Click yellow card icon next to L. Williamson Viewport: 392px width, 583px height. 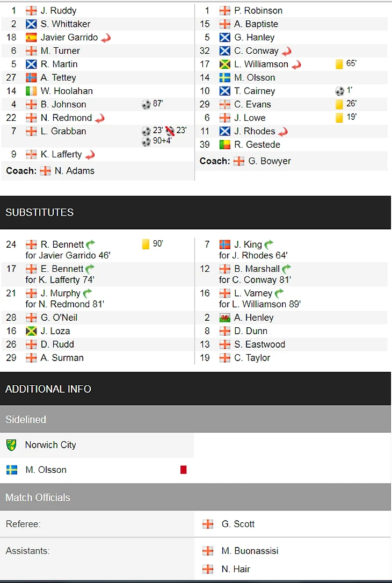tap(339, 64)
